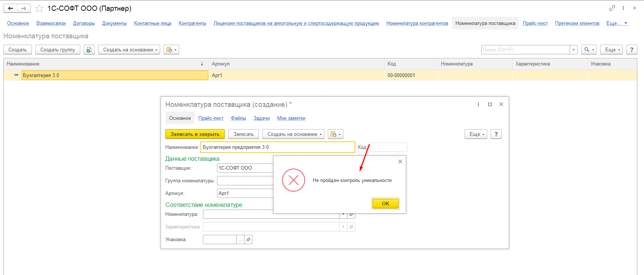The height and width of the screenshot is (275, 644).
Task: Clear the search field with the x
Action: coord(574,49)
